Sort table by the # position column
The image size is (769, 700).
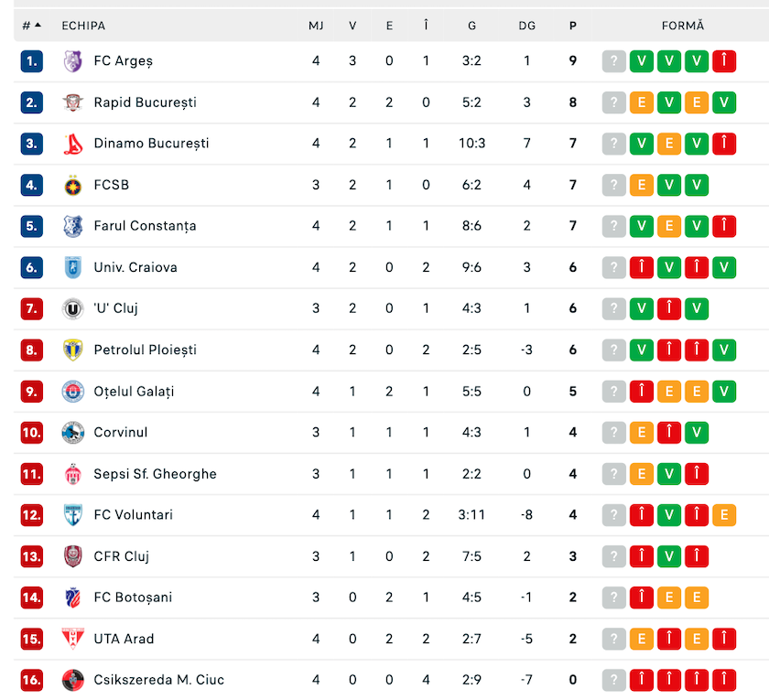[31, 26]
